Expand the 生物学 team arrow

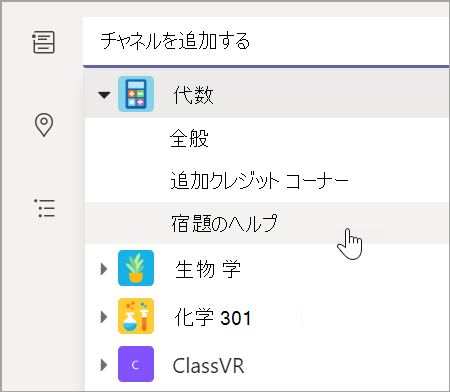tap(104, 269)
